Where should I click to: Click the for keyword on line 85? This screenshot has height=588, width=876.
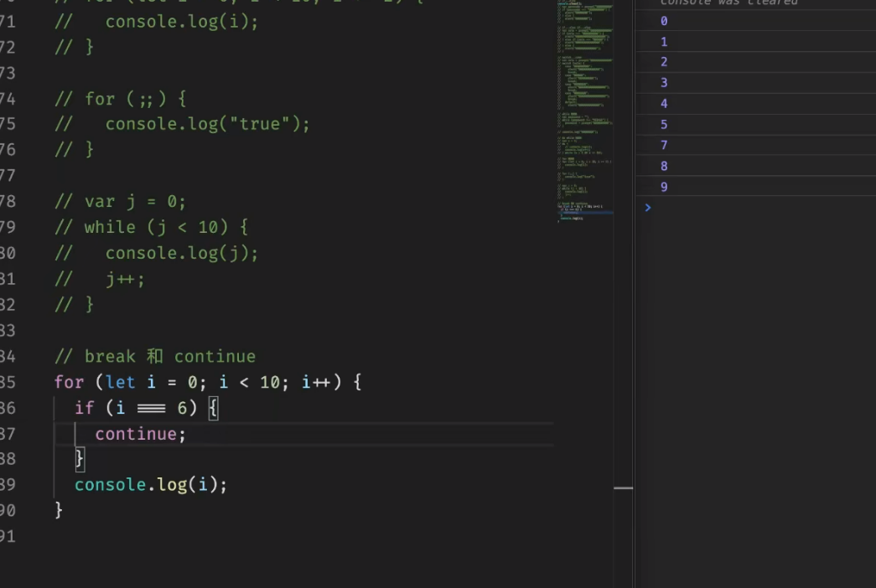pos(67,382)
